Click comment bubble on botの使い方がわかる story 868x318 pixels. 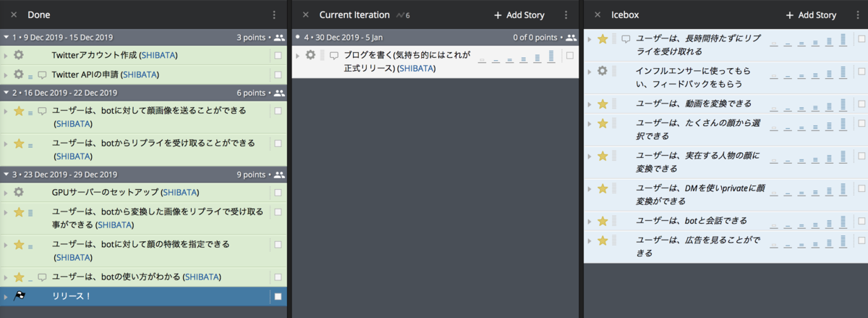pyautogui.click(x=42, y=277)
